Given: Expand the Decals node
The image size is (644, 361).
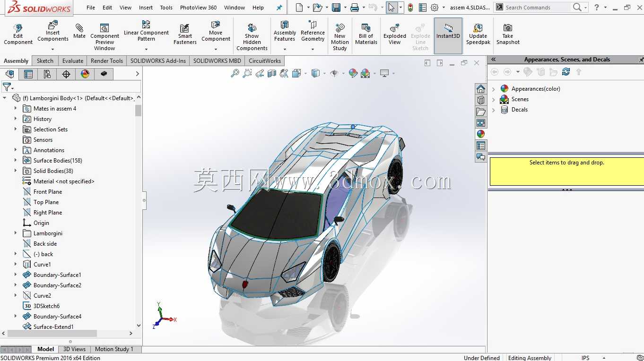Looking at the screenshot, I should point(494,110).
